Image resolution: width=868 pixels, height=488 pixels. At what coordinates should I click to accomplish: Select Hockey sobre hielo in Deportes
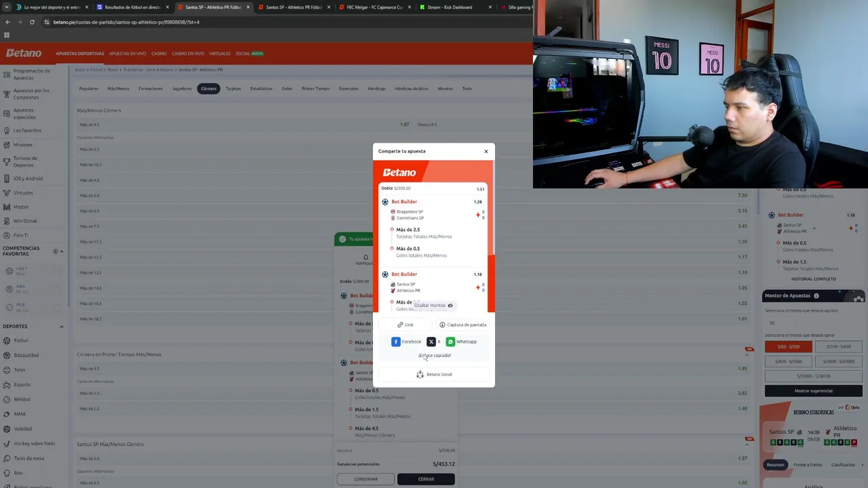[34, 443]
